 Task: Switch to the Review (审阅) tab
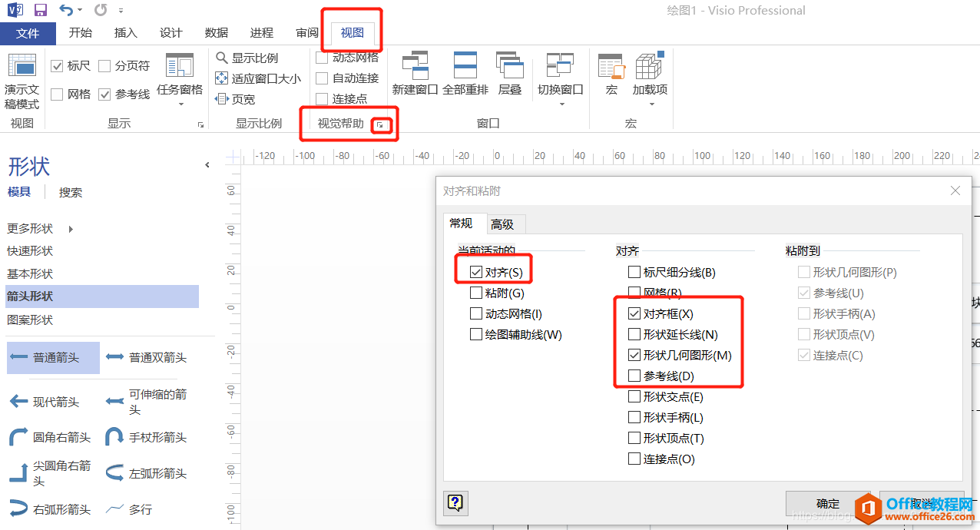[x=307, y=33]
